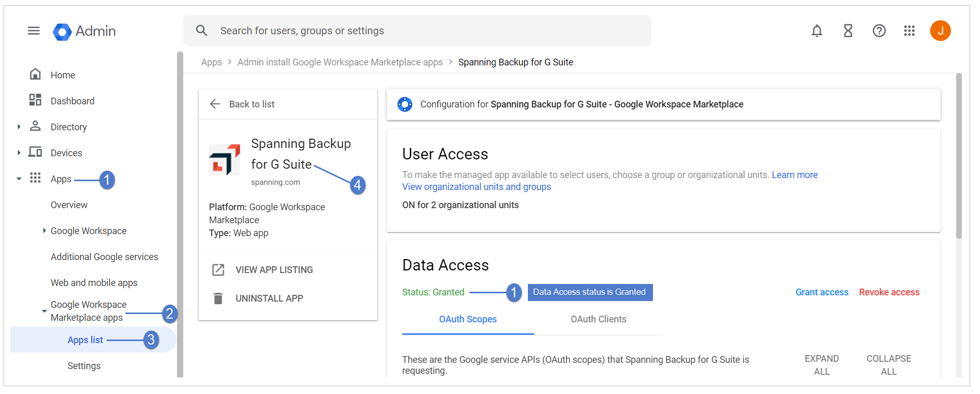The width and height of the screenshot is (980, 394).
Task: Open notifications bell
Action: pyautogui.click(x=817, y=31)
